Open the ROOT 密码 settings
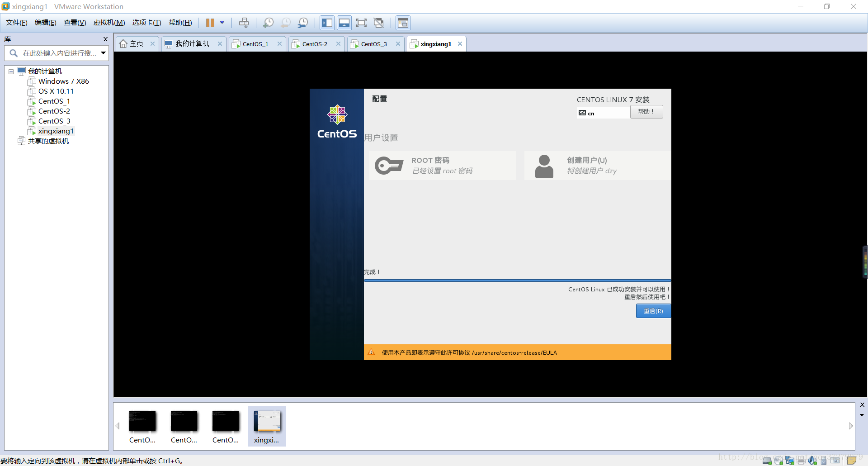Viewport: 868px width, 466px height. pyautogui.click(x=443, y=166)
